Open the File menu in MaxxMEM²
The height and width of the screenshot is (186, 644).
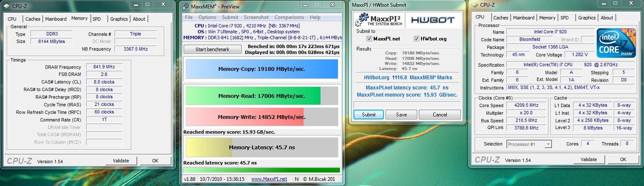point(189,17)
